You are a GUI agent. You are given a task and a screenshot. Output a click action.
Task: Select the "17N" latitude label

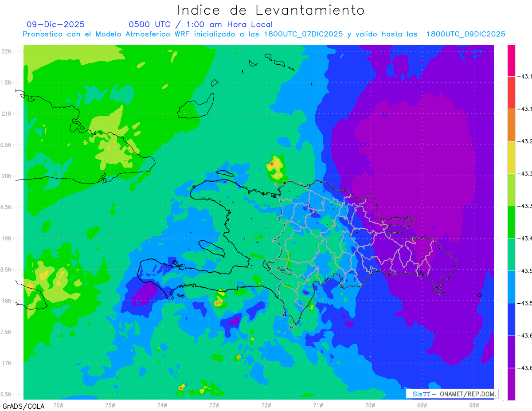[8, 363]
